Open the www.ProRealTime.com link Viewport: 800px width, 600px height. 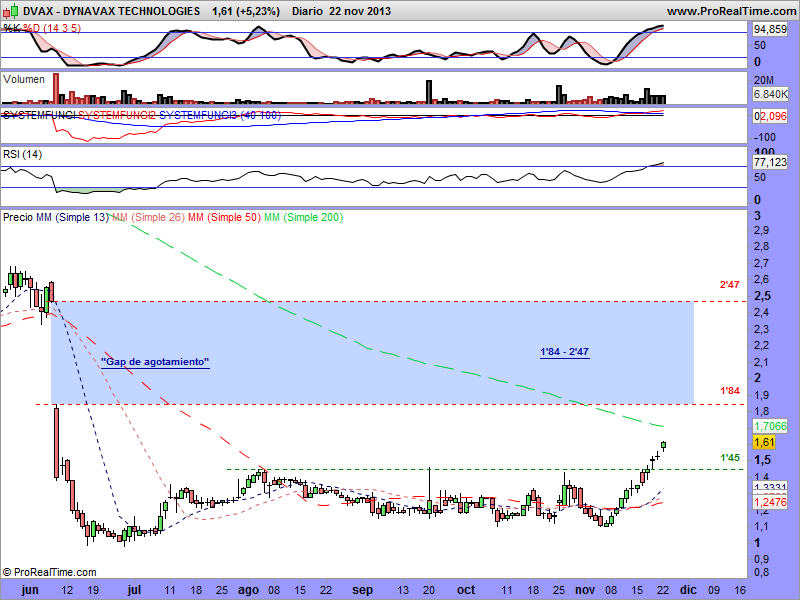(732, 11)
